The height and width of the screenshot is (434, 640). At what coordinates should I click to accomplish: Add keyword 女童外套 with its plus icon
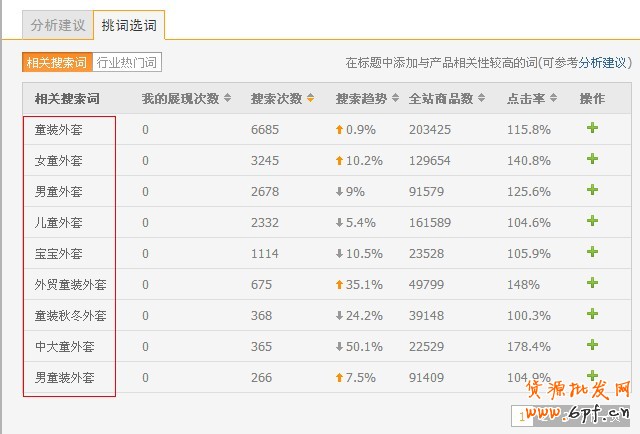click(592, 159)
